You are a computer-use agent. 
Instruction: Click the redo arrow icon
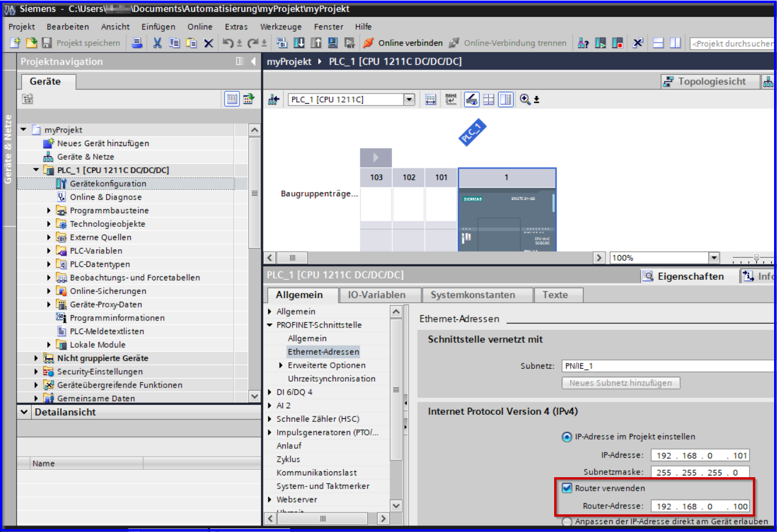(x=253, y=43)
